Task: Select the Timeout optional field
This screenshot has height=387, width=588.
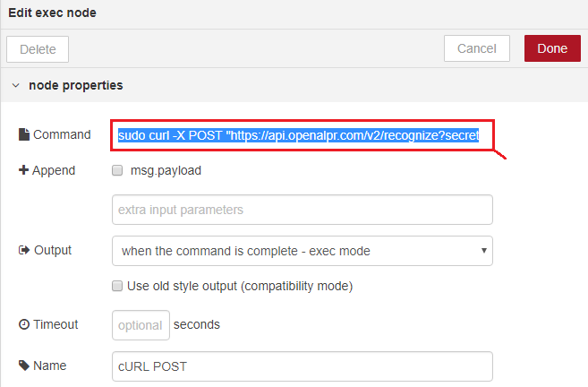Action: pyautogui.click(x=141, y=325)
